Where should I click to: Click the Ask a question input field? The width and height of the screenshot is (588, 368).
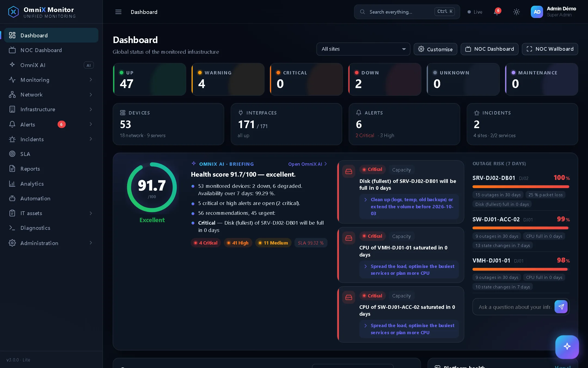(514, 307)
